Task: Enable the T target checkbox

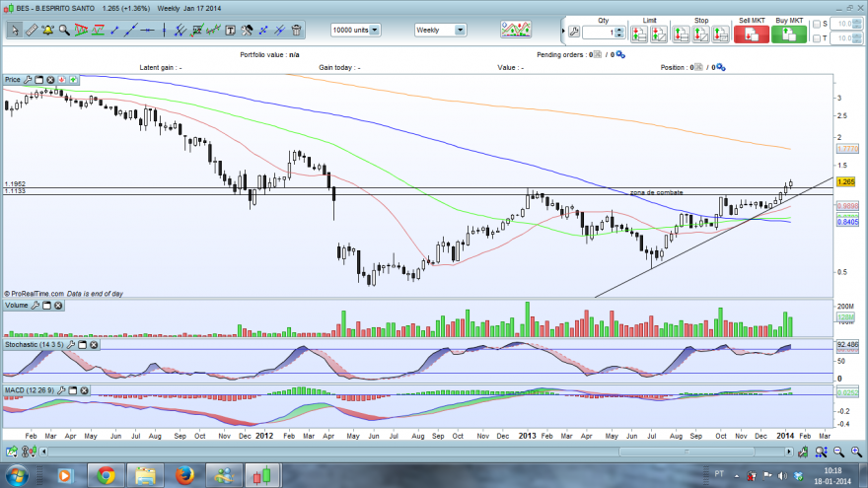Action: click(817, 38)
